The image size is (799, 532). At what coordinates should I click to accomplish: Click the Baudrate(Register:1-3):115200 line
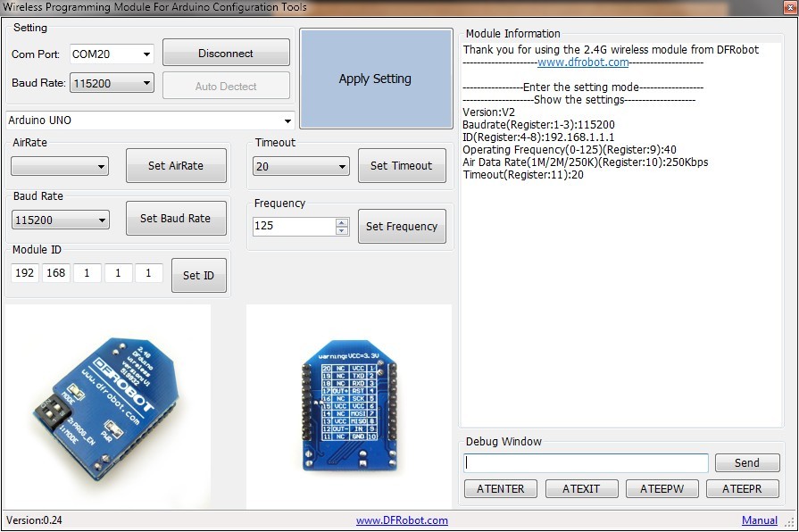point(538,124)
